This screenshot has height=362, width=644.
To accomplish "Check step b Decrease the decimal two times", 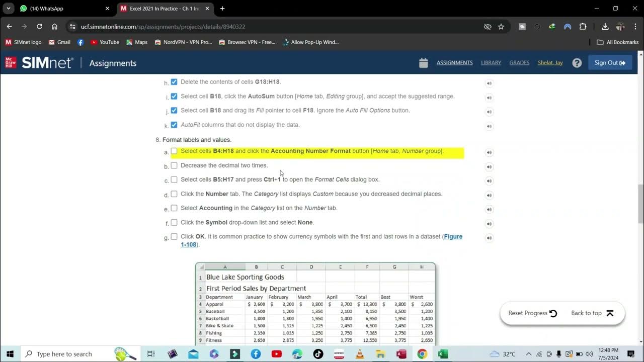I will (x=174, y=165).
